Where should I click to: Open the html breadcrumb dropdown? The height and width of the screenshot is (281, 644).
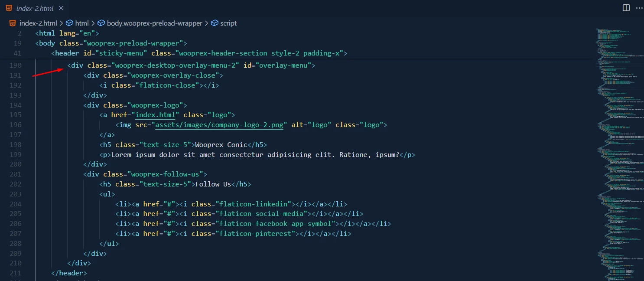click(81, 23)
